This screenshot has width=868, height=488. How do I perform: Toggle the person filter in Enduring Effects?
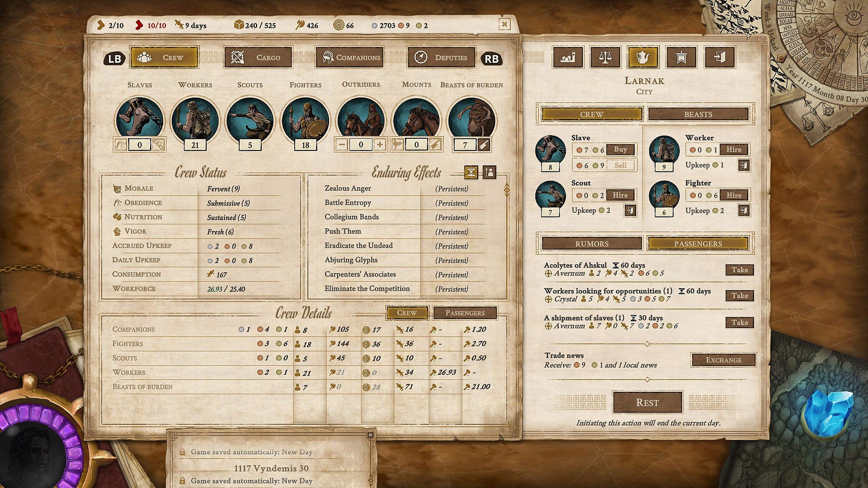tap(489, 172)
